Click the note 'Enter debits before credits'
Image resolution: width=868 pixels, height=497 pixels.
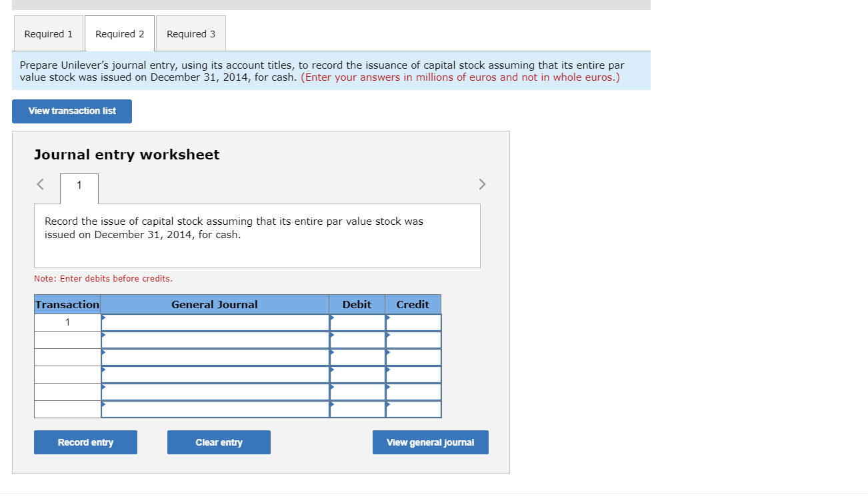pyautogui.click(x=103, y=279)
